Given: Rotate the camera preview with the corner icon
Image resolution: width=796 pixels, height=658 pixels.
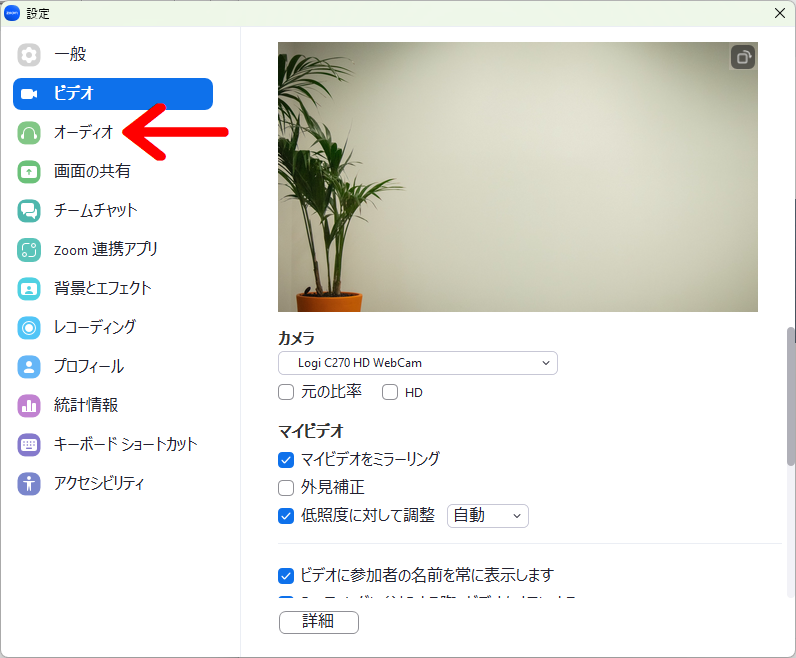Looking at the screenshot, I should [743, 57].
